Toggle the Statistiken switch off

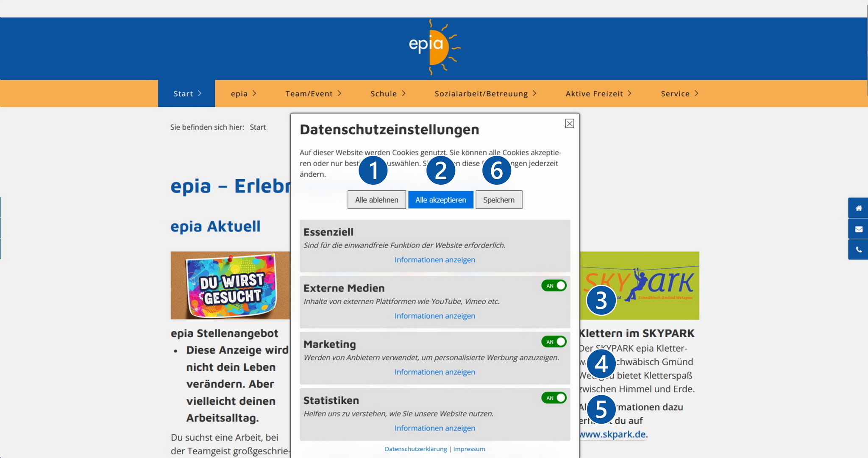coord(554,398)
